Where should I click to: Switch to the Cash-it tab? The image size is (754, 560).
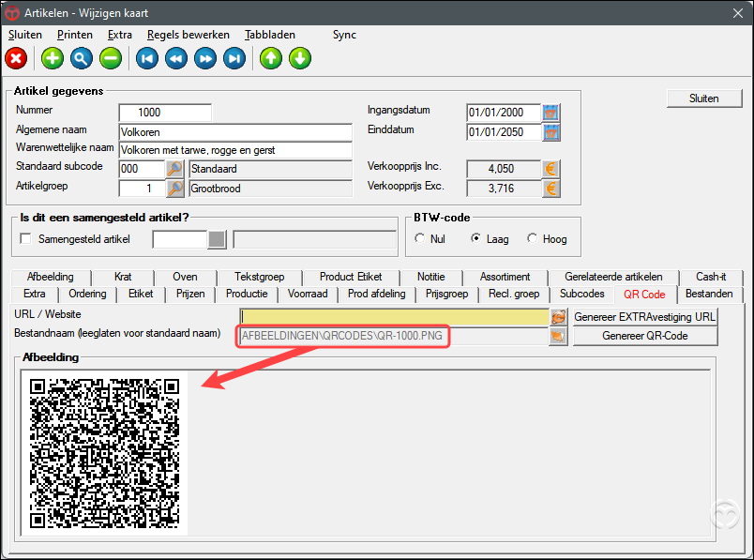click(x=711, y=277)
